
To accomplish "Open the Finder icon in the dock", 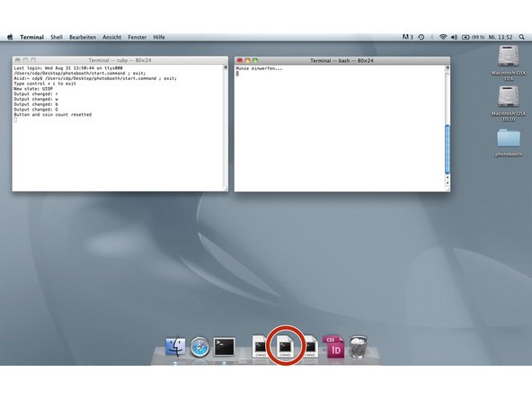I will point(175,347).
